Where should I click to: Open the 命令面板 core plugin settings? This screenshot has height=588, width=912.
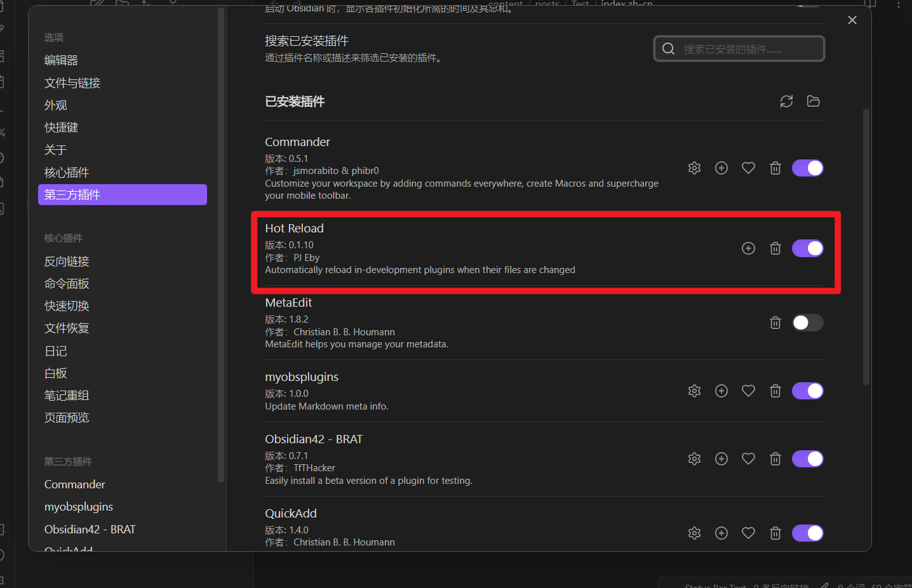67,284
